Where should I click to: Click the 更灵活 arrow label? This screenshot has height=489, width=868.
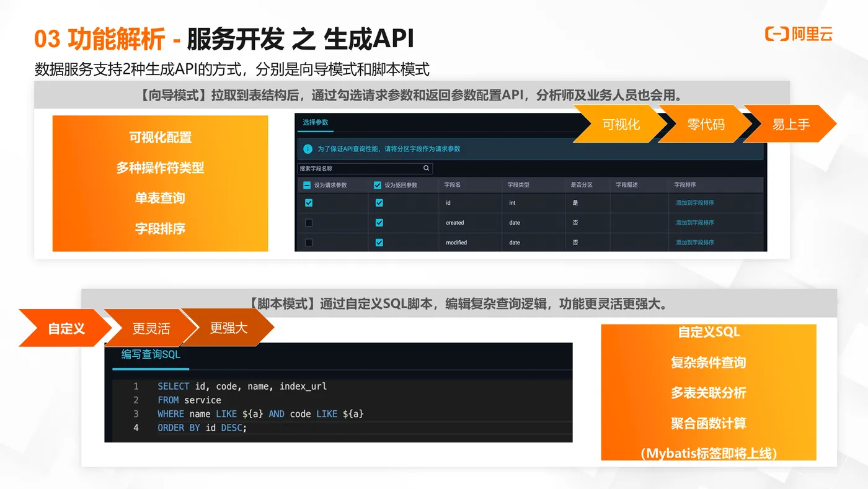point(151,328)
